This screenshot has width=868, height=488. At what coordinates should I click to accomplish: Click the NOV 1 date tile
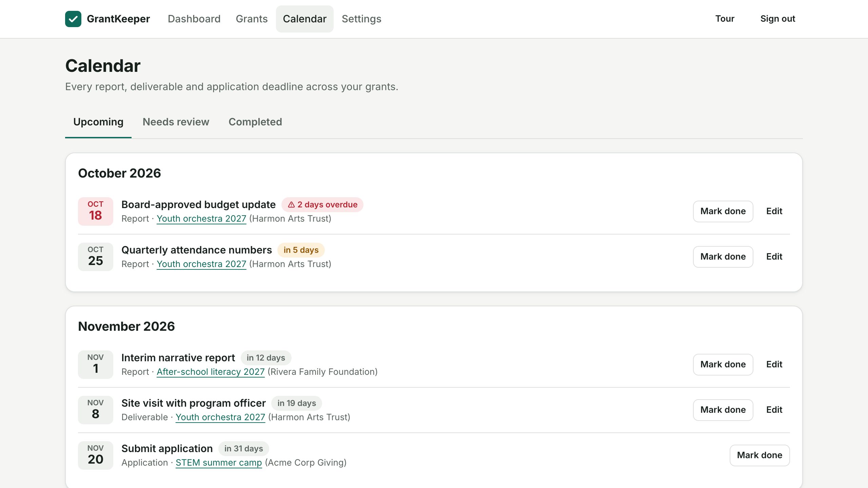click(x=96, y=365)
